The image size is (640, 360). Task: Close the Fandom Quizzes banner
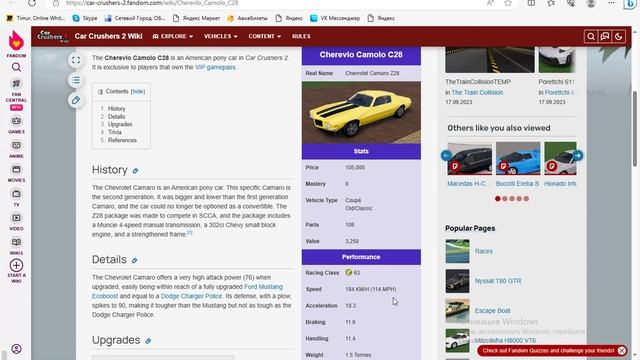point(622,351)
